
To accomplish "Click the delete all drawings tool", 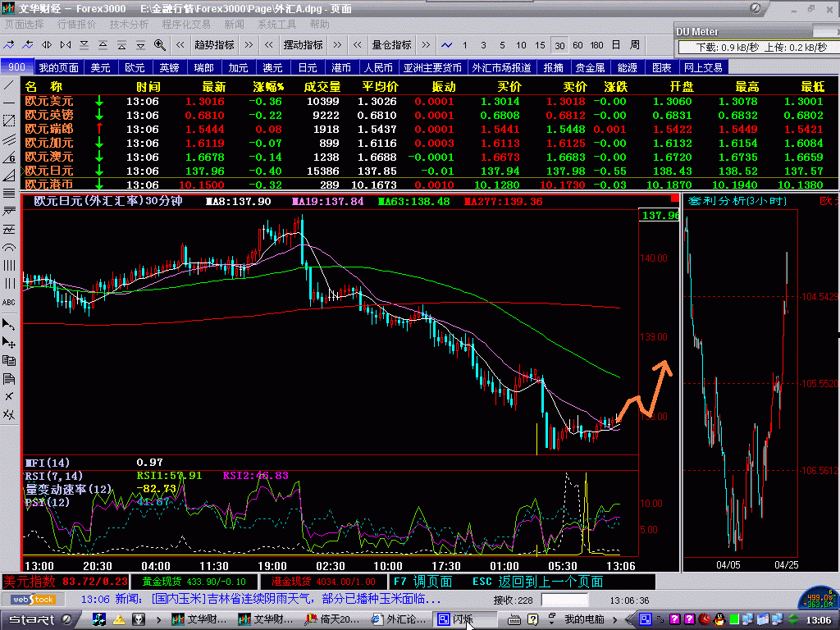I will pyautogui.click(x=8, y=414).
